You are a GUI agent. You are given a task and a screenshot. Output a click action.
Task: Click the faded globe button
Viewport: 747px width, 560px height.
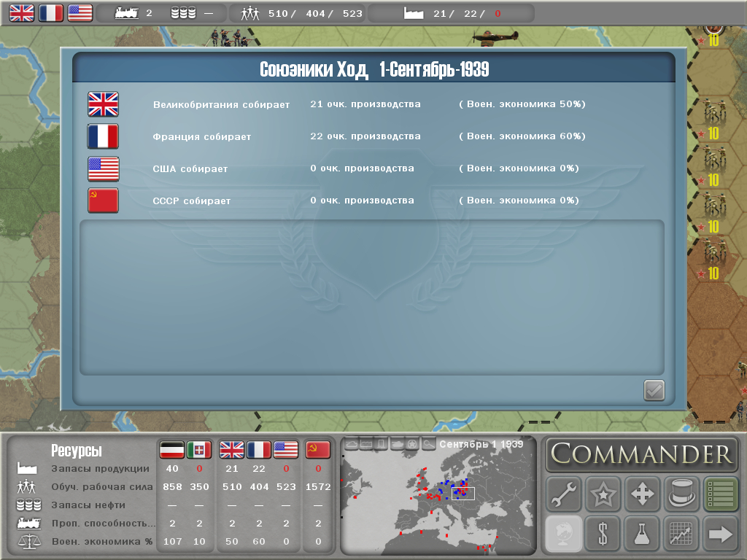[564, 534]
